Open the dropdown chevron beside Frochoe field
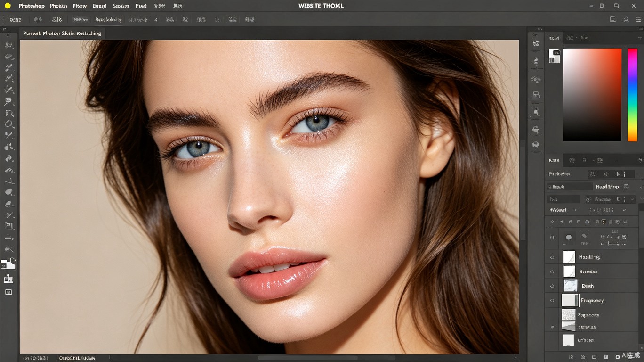This screenshot has height=362, width=644. [x=632, y=199]
